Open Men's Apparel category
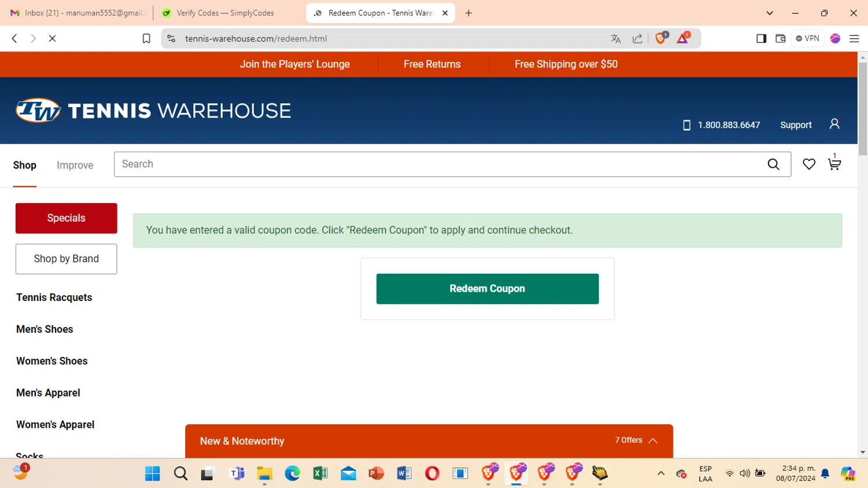This screenshot has width=868, height=488. click(x=48, y=392)
